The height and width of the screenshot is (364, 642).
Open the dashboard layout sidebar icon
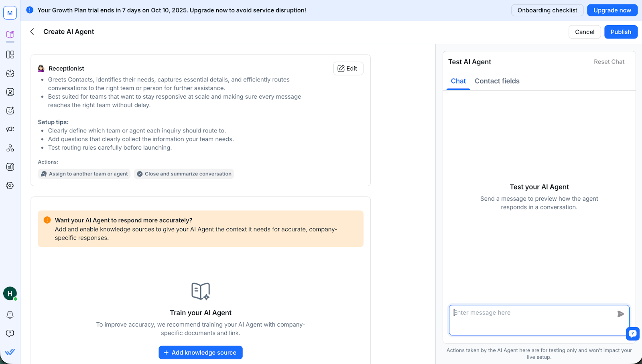coord(10,55)
